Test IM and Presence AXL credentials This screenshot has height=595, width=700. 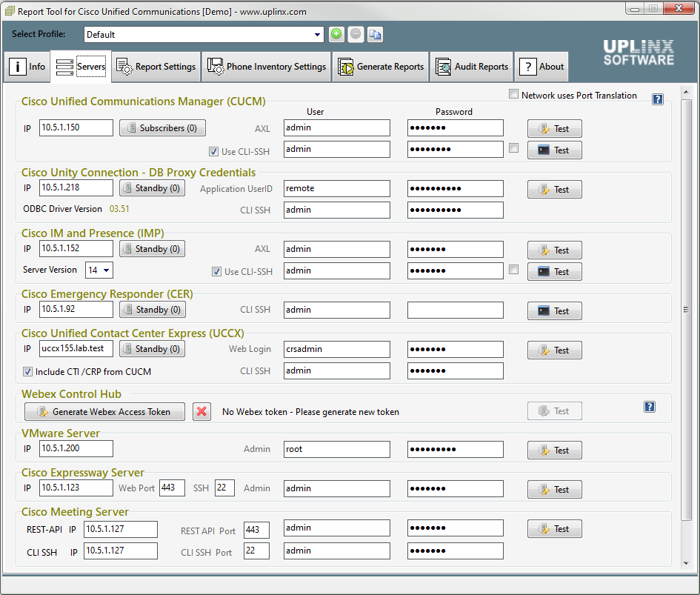click(555, 250)
